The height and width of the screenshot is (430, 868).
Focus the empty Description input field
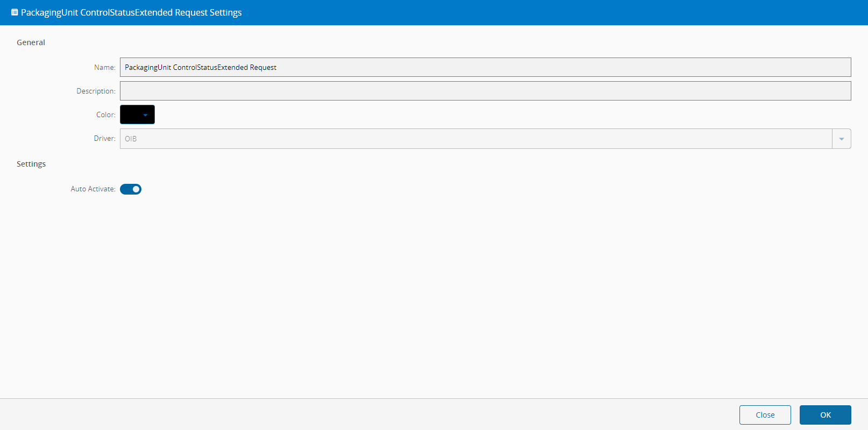coord(485,91)
